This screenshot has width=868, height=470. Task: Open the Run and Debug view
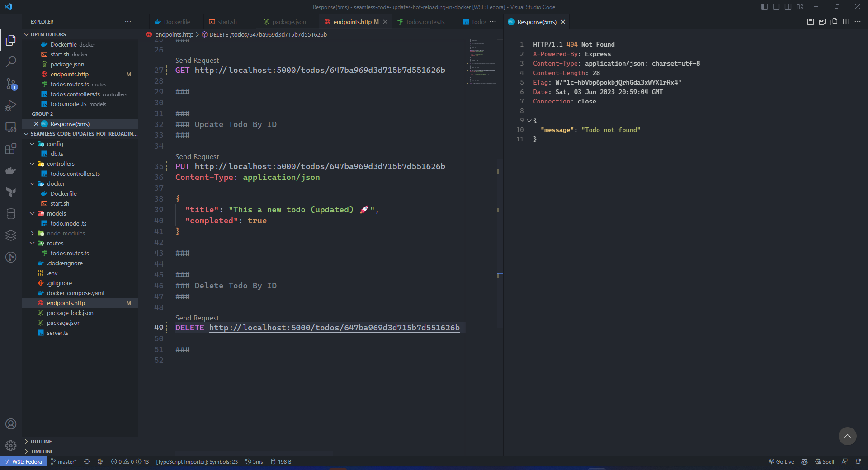coord(11,105)
